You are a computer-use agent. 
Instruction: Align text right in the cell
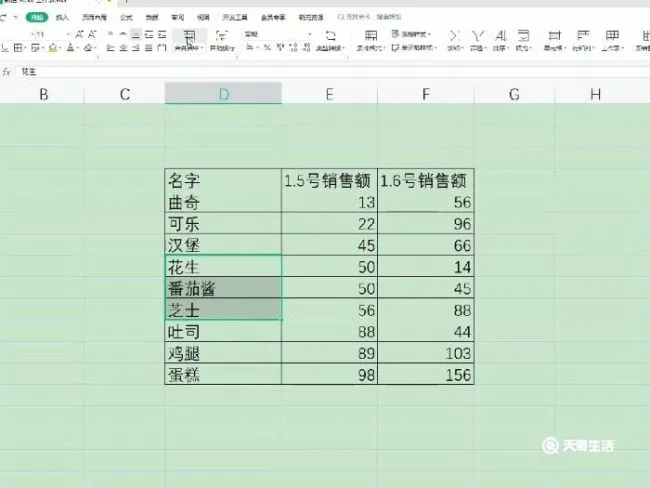click(x=136, y=48)
